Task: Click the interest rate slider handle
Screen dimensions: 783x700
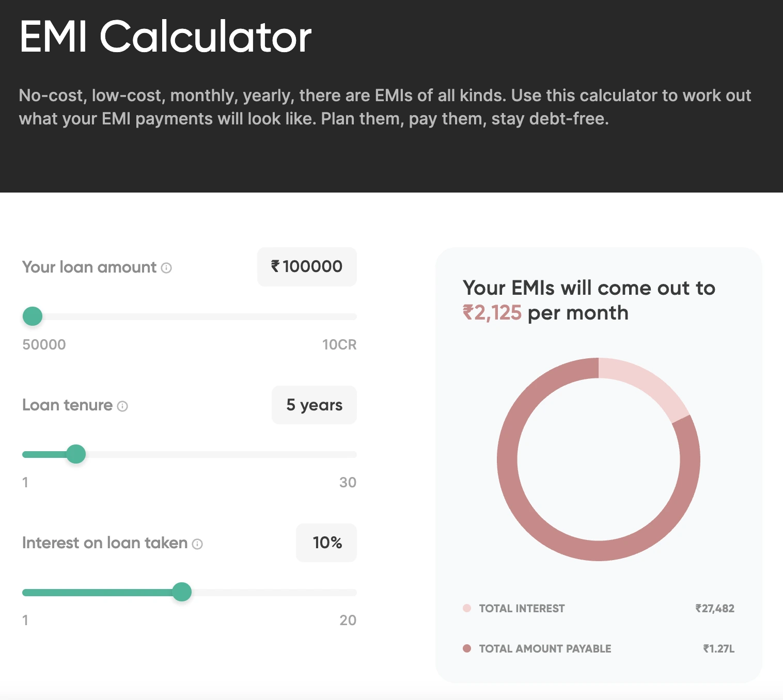Action: pos(182,592)
